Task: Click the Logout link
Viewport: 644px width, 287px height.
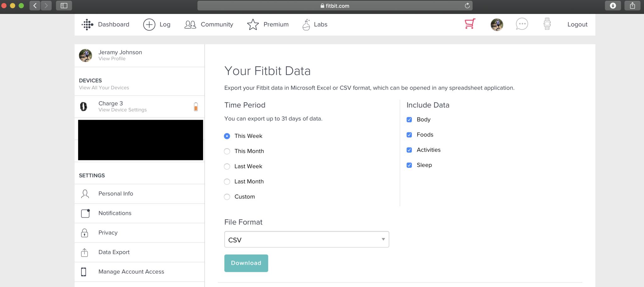Action: [x=577, y=24]
